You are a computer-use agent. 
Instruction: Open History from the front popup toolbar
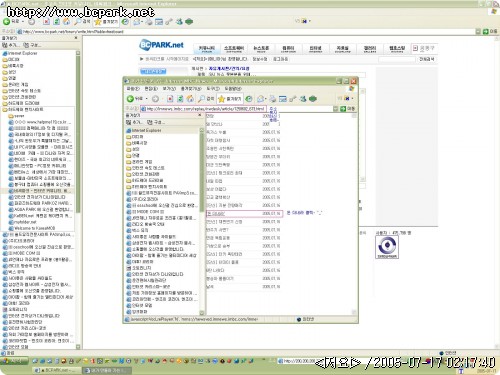click(248, 99)
